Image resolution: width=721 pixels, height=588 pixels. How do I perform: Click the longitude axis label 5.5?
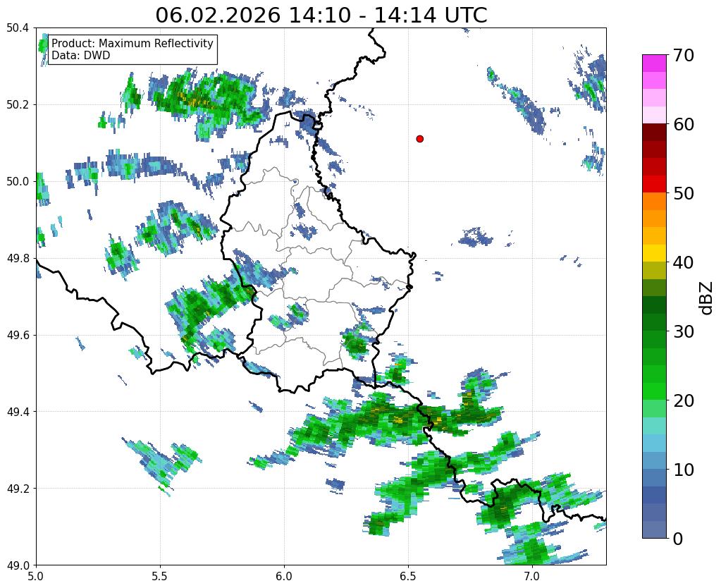(160, 576)
